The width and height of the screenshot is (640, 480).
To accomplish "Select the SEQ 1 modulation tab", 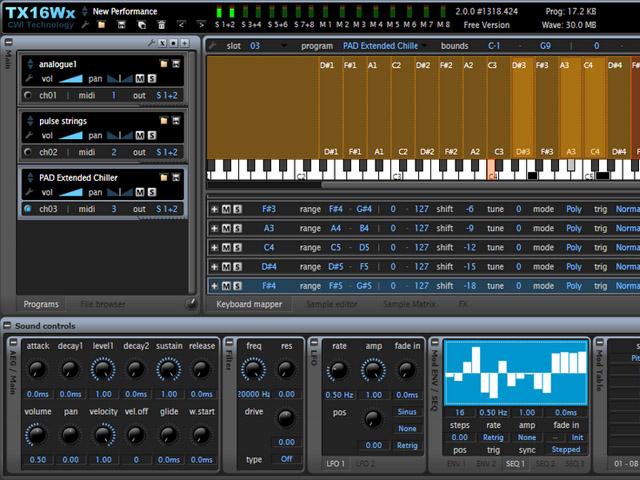I will [516, 464].
